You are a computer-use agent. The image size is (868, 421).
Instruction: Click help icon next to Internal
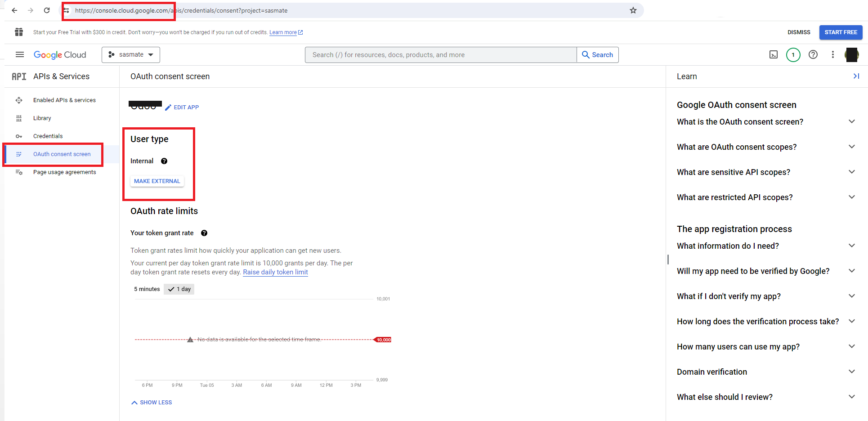(x=164, y=161)
